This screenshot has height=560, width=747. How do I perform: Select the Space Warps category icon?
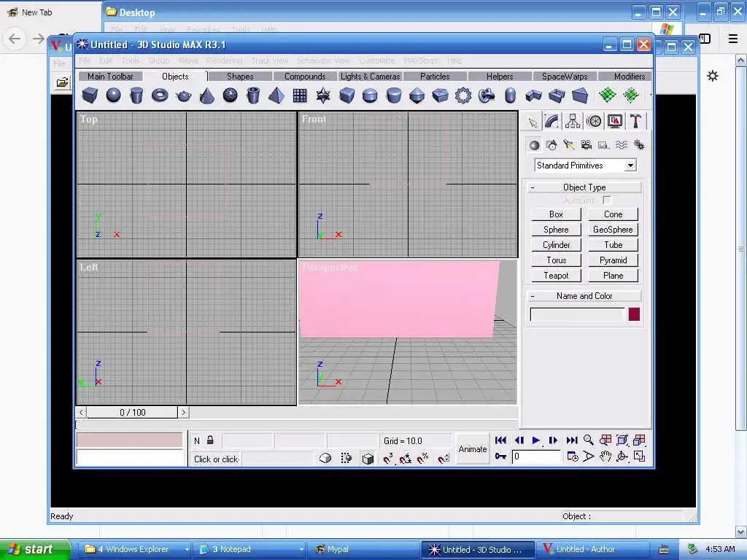[x=622, y=145]
